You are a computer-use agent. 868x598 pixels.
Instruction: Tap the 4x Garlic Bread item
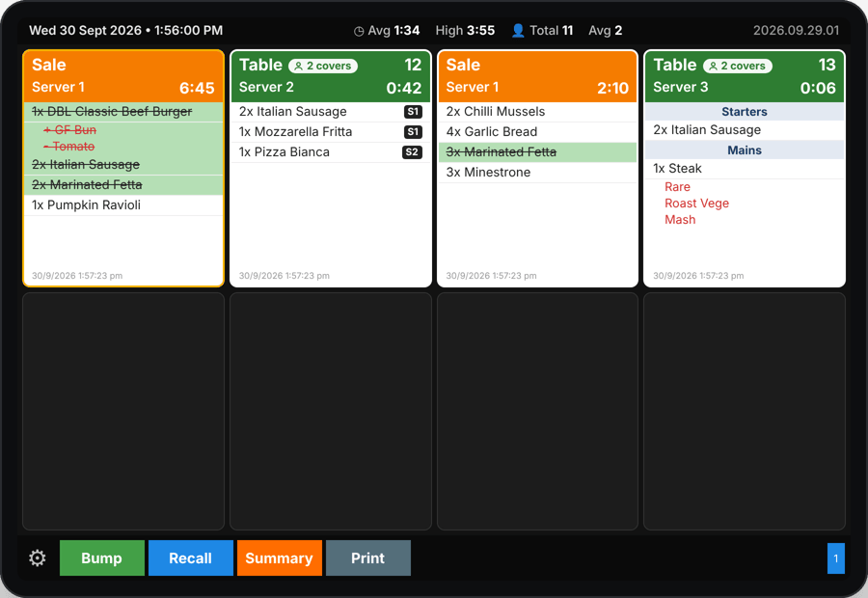[x=537, y=132]
